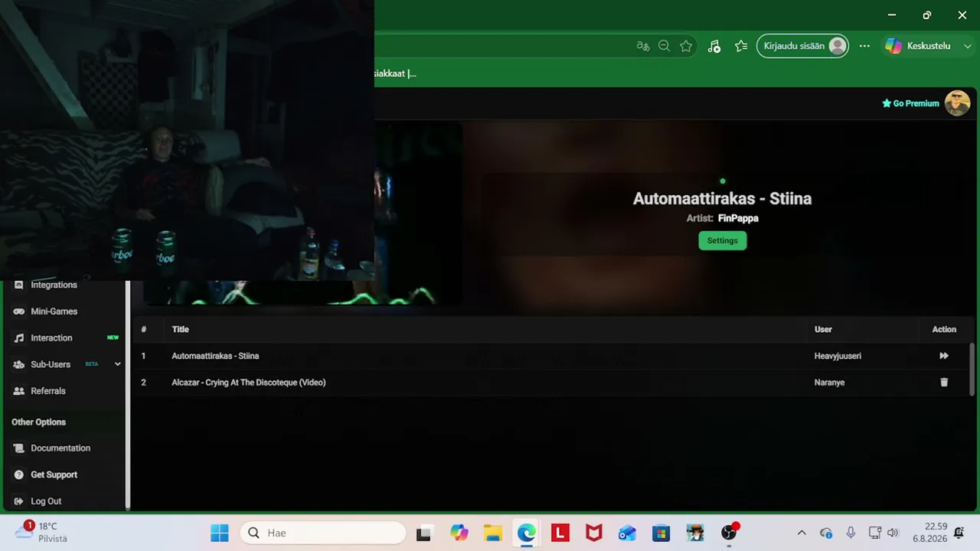980x551 pixels.
Task: Click the browser zoom out magnifier icon
Action: tap(664, 46)
